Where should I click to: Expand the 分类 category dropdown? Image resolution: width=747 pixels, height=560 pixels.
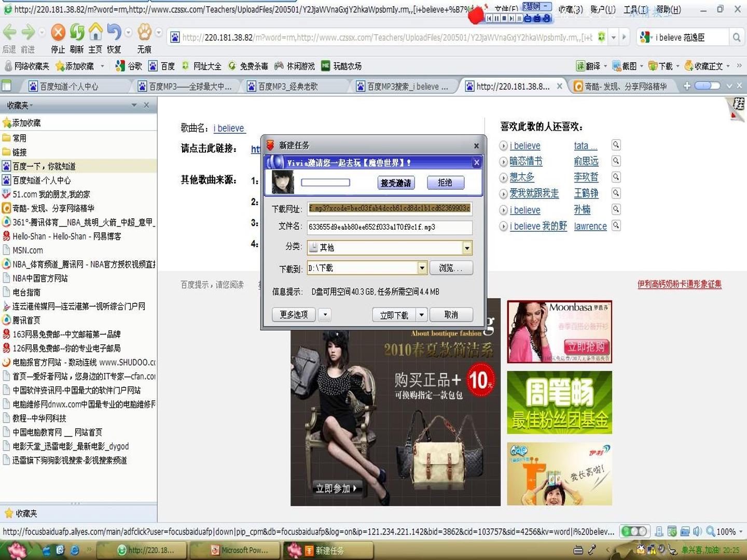click(467, 248)
